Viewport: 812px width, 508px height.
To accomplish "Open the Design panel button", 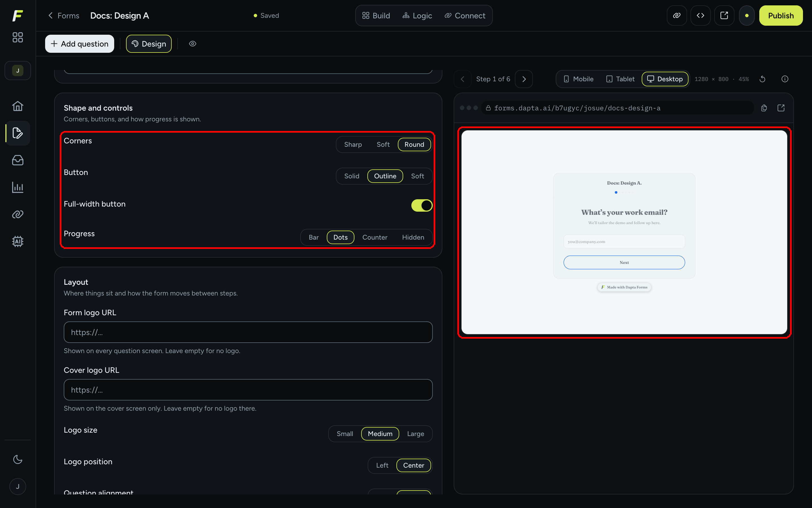I will pos(149,44).
